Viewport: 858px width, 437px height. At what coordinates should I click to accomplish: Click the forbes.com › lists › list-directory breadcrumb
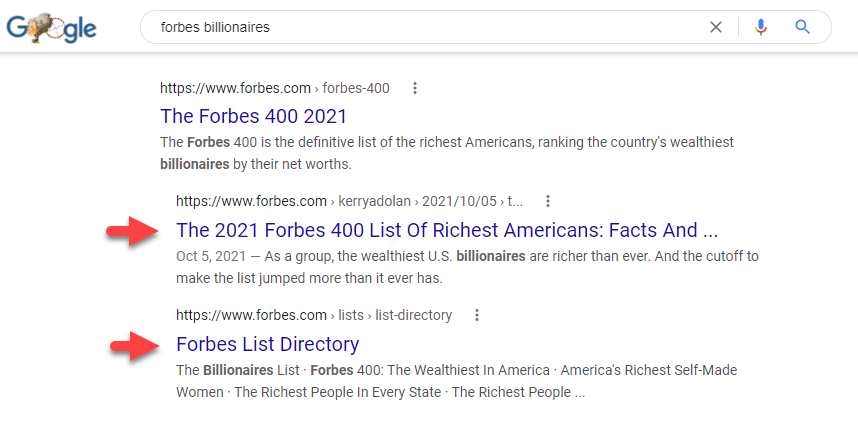coord(313,315)
